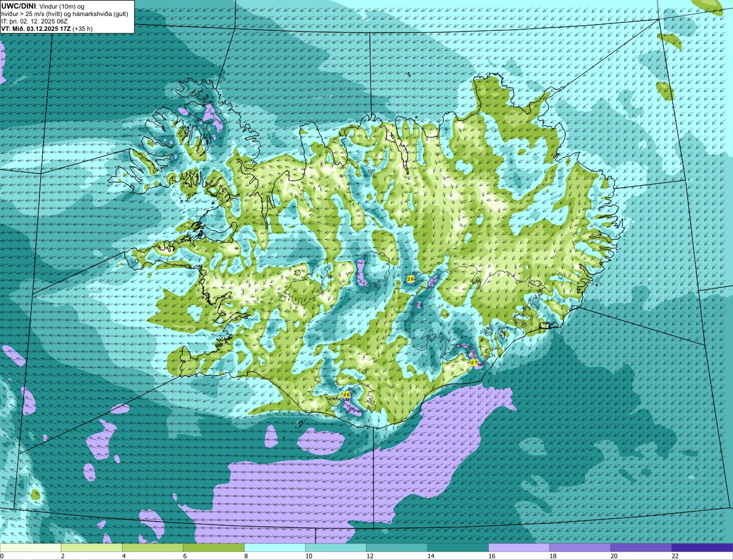Click the legend scale label '14'
733x560 pixels.
click(x=431, y=556)
